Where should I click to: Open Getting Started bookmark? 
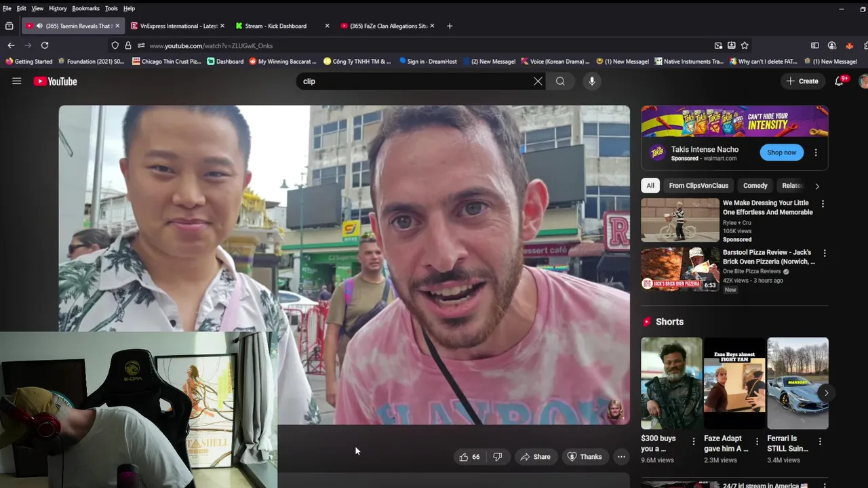28,62
